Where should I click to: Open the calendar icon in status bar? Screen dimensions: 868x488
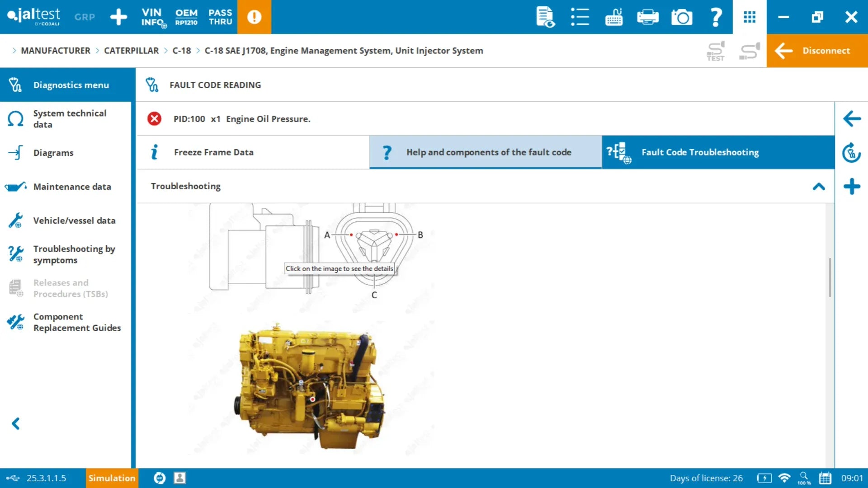point(825,478)
